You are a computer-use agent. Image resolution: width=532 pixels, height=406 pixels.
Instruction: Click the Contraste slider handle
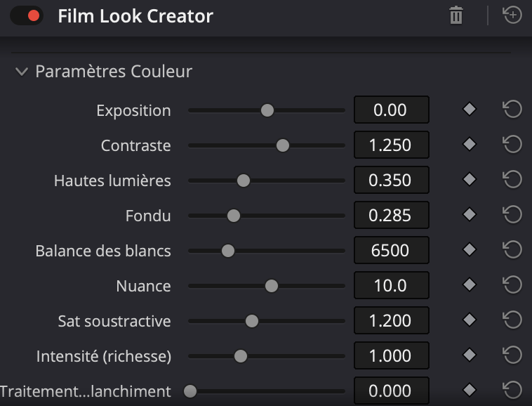(x=283, y=145)
